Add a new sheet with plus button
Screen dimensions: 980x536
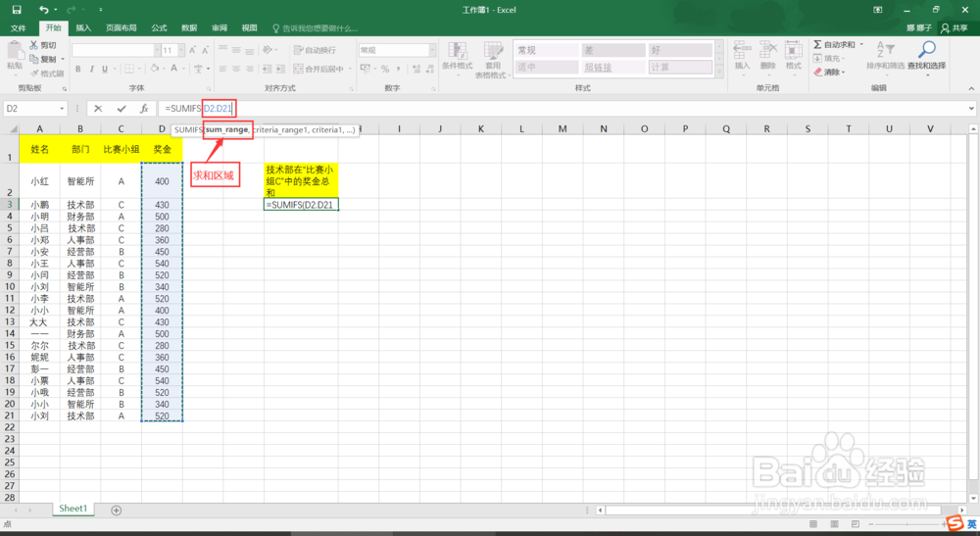(x=117, y=511)
